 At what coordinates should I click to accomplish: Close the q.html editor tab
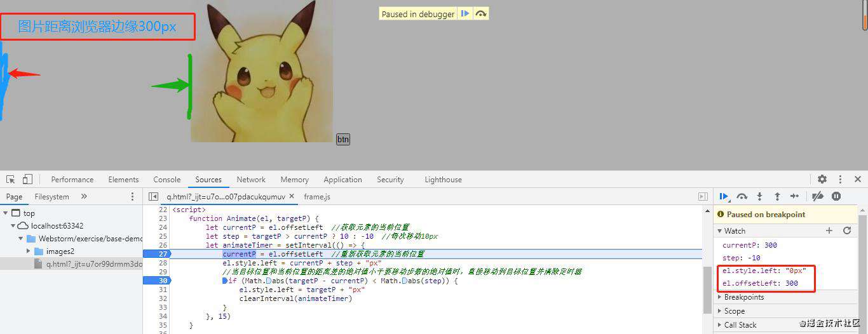pyautogui.click(x=292, y=197)
